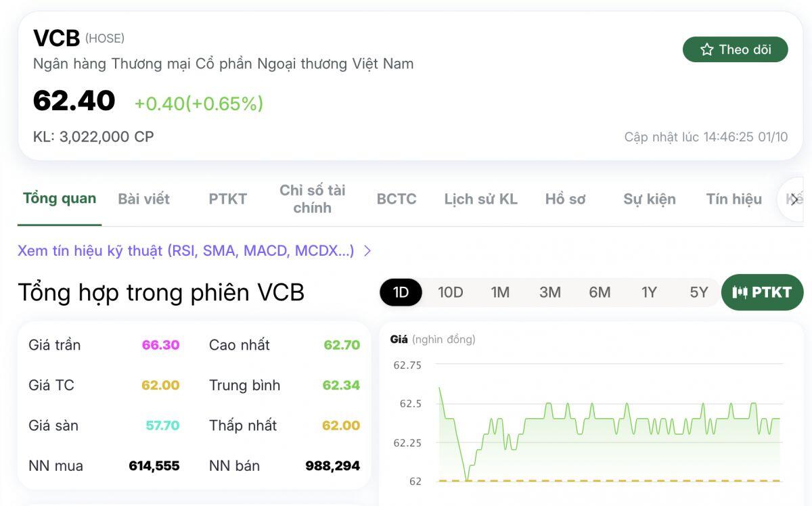
Task: Select the 1D chart range
Action: pos(401,292)
